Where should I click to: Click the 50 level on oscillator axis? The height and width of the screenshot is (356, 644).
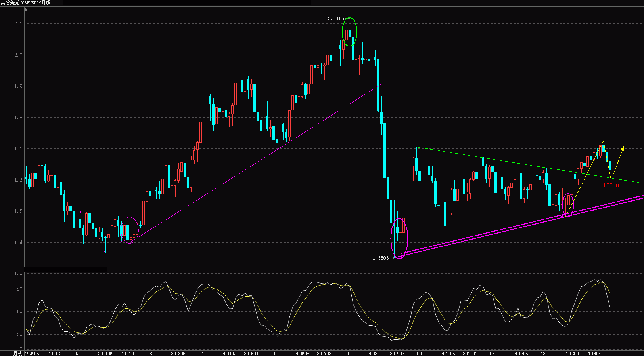20,312
